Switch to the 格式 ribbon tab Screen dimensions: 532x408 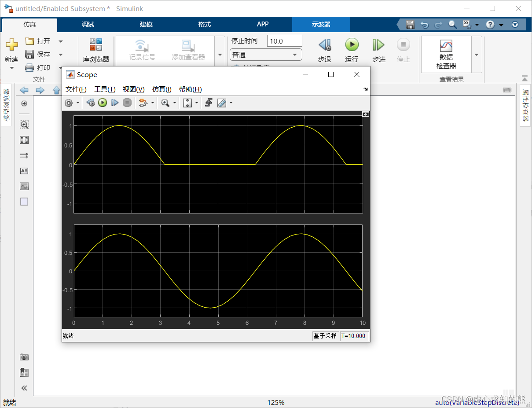tap(205, 24)
